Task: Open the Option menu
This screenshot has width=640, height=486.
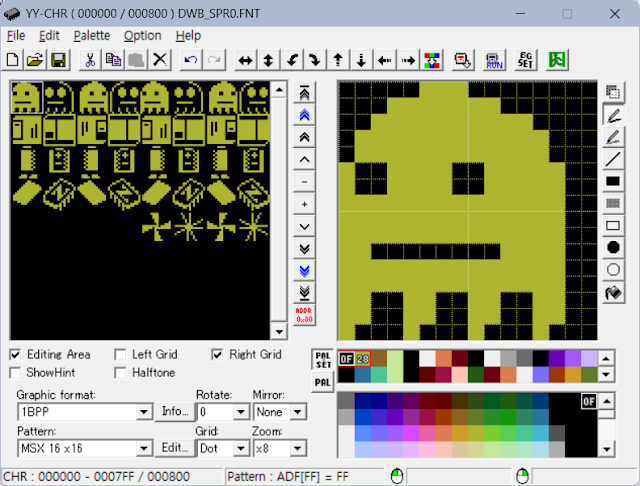Action: [142, 36]
